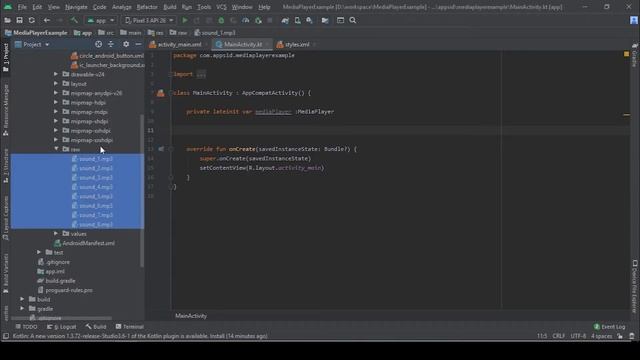This screenshot has height=360, width=640.
Task: Click the yellow inspection indicator in editor corner
Action: pos(626,54)
